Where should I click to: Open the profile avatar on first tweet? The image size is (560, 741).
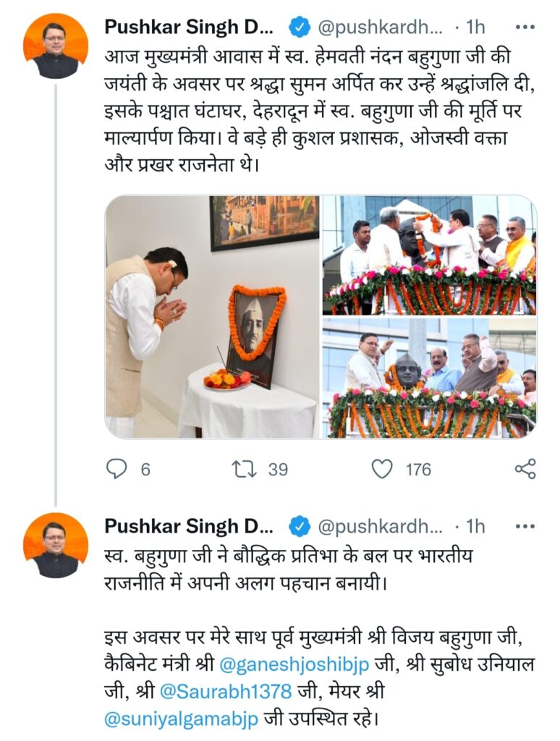[56, 46]
